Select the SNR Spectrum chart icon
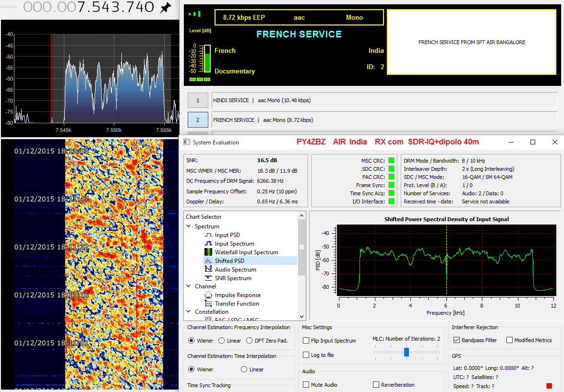This screenshot has width=564, height=392. coord(208,278)
